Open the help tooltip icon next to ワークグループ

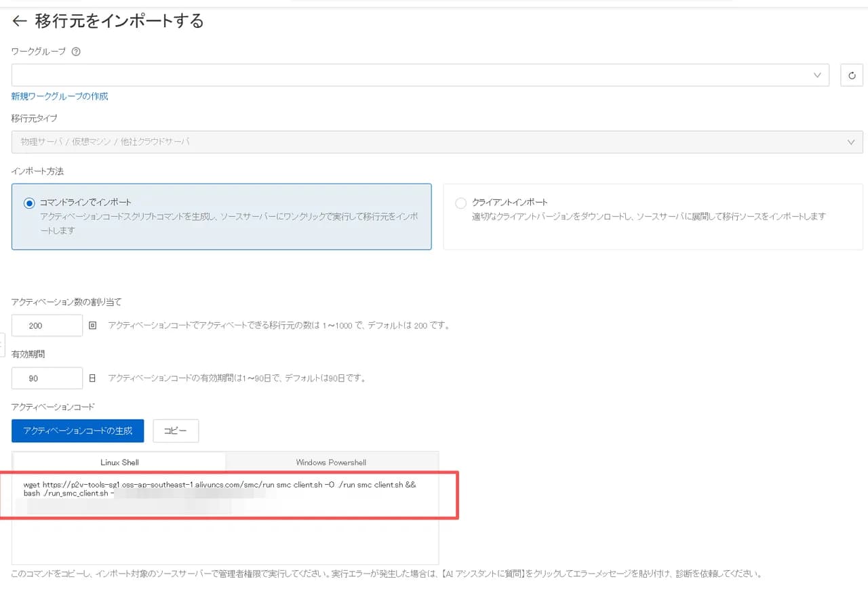point(76,52)
